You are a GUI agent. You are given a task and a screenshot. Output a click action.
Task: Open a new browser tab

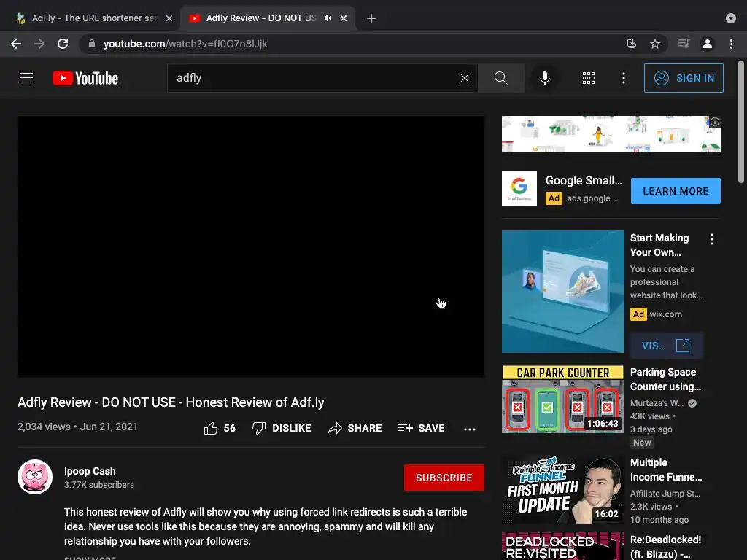pos(371,18)
